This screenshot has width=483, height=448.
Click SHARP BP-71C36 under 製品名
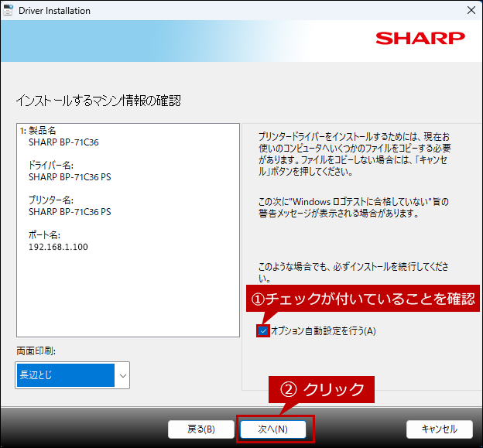tap(63, 143)
